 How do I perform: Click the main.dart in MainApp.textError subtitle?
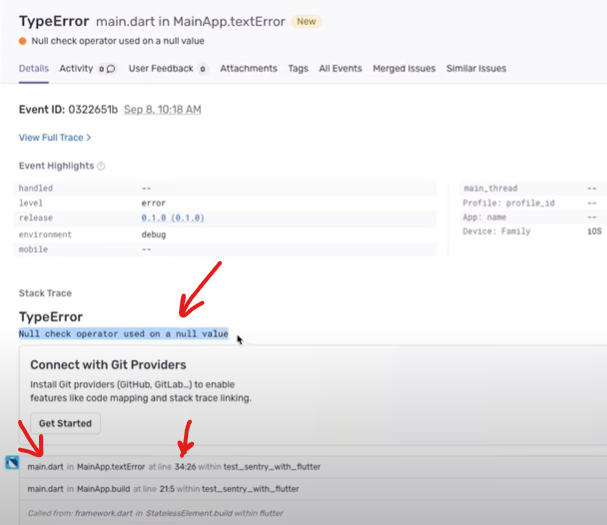point(190,22)
